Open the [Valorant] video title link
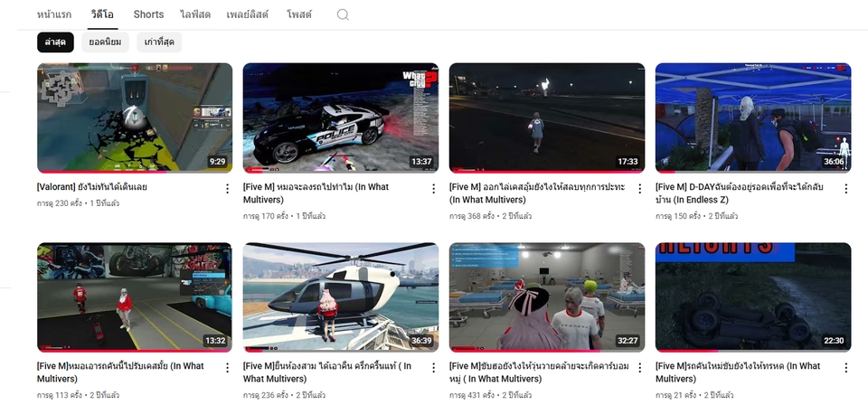 tap(92, 187)
